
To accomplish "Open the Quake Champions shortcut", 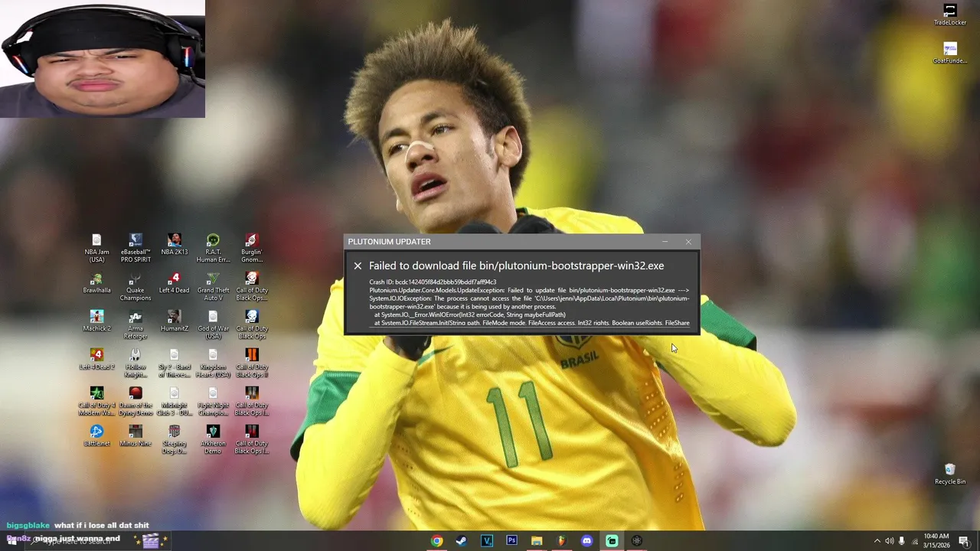I will coord(136,286).
